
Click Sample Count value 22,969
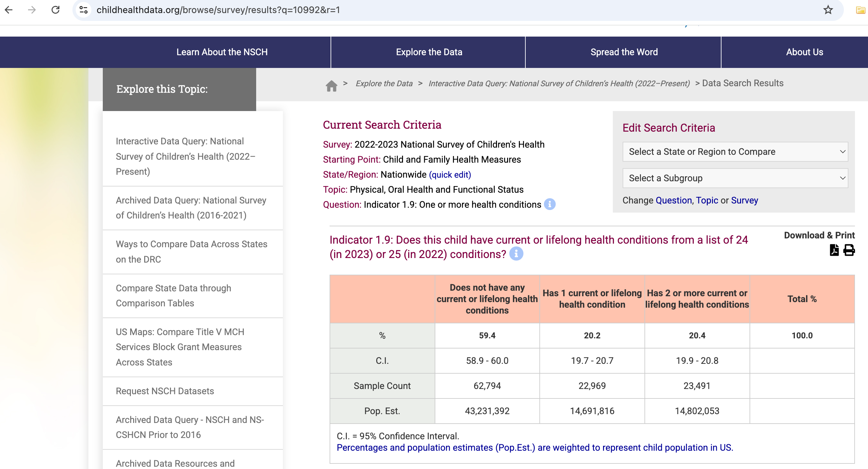592,386
